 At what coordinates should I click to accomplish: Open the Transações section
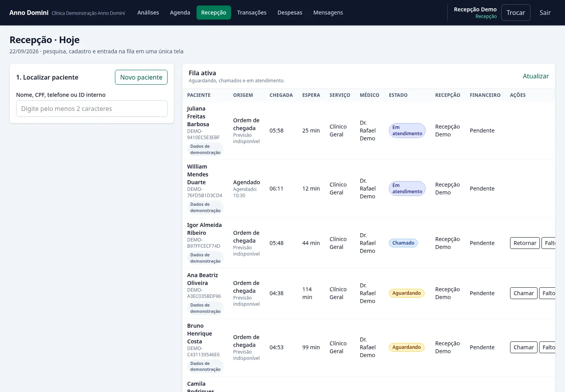click(x=252, y=13)
